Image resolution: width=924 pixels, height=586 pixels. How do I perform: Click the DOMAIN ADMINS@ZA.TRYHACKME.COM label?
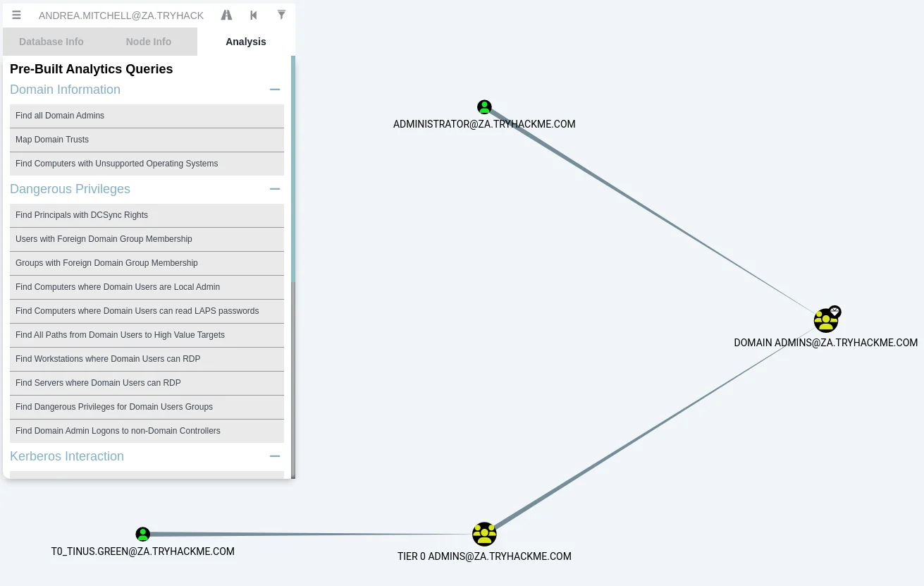pyautogui.click(x=825, y=343)
